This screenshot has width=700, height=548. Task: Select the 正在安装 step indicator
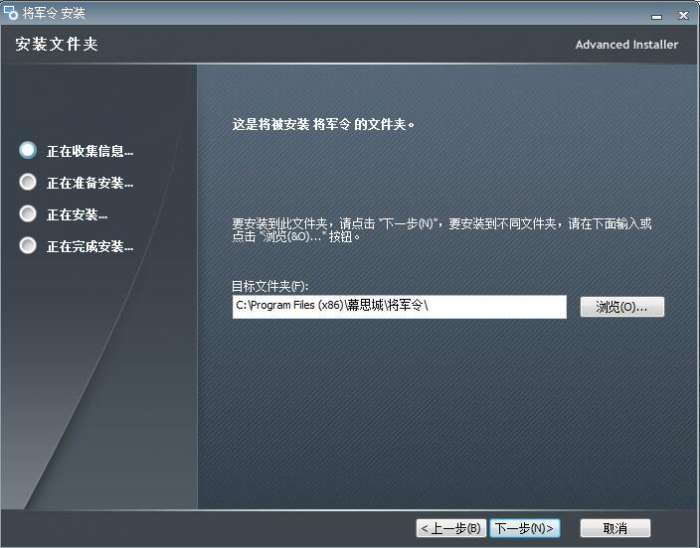coord(28,214)
